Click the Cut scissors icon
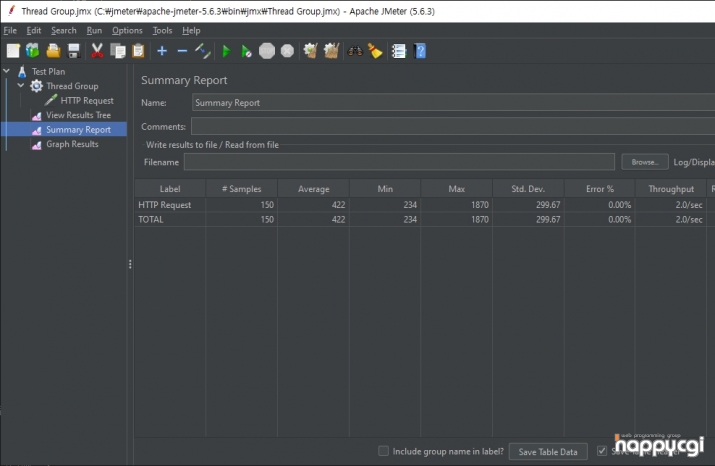715x466 pixels. (97, 51)
